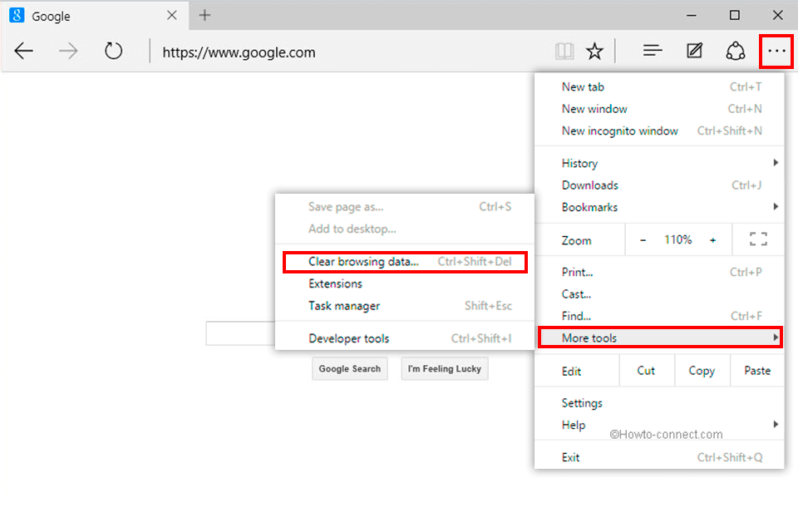Click Cut in the Edit row
This screenshot has height=532, width=798.
pos(647,371)
